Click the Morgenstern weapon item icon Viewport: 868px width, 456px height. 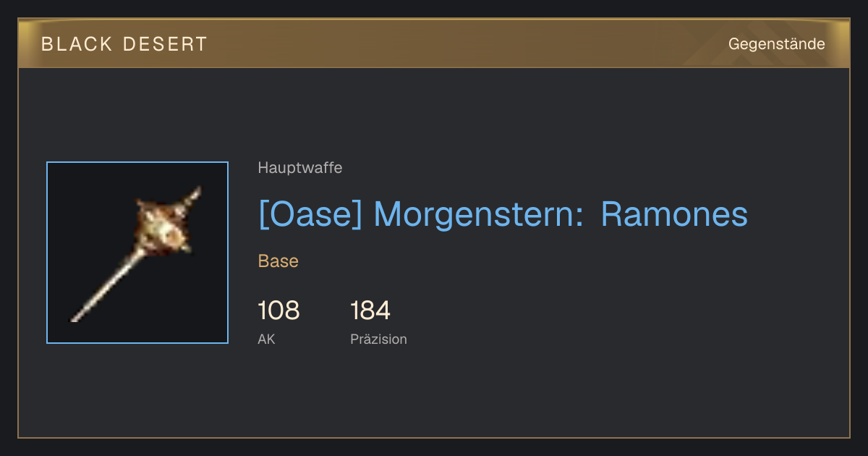pos(137,253)
